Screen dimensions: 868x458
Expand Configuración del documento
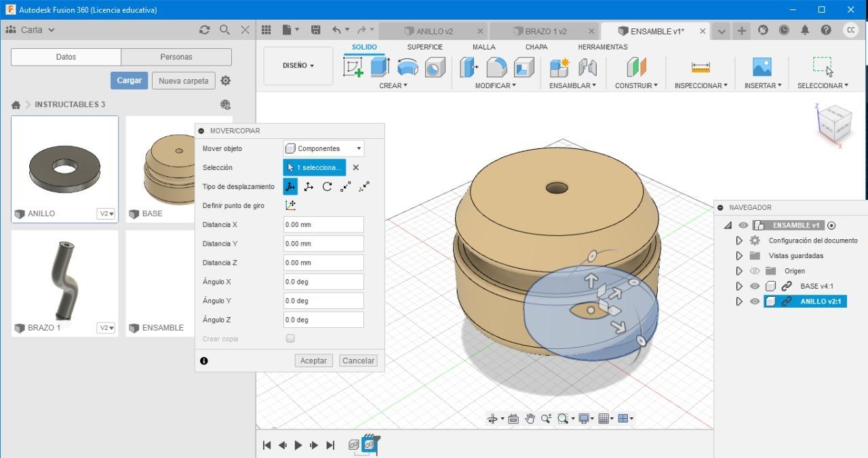[739, 241]
